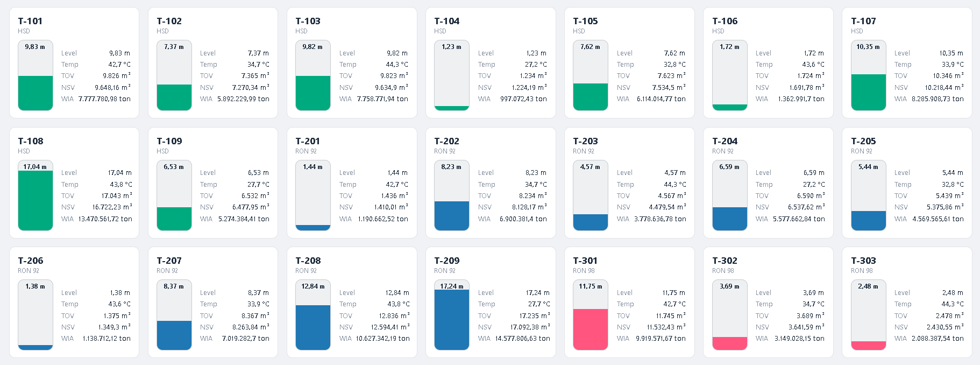This screenshot has height=365, width=980.
Task: Open the T-107 tank card title
Action: click(864, 21)
